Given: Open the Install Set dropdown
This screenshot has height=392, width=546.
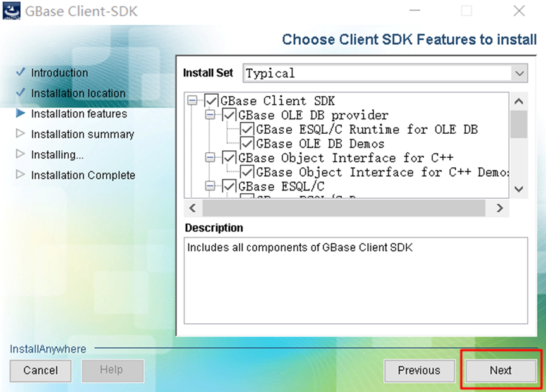Looking at the screenshot, I should (521, 73).
